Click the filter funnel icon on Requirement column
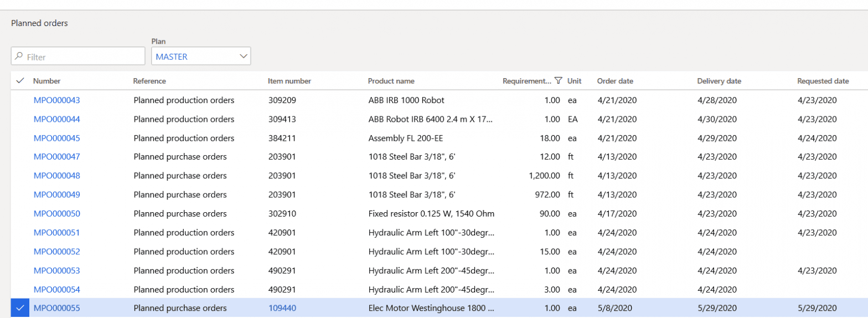Viewport: 868px width, 318px height. point(558,81)
